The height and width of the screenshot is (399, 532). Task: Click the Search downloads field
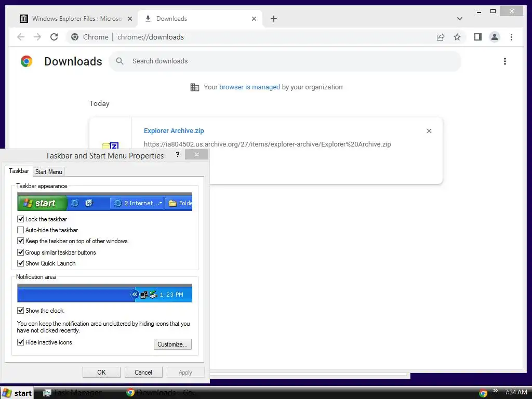pyautogui.click(x=285, y=61)
